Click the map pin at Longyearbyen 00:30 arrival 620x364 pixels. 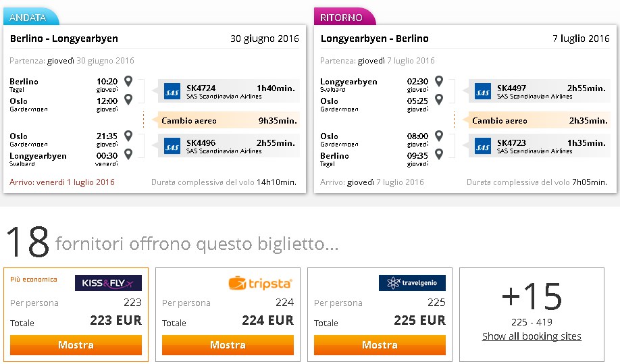[128, 154]
